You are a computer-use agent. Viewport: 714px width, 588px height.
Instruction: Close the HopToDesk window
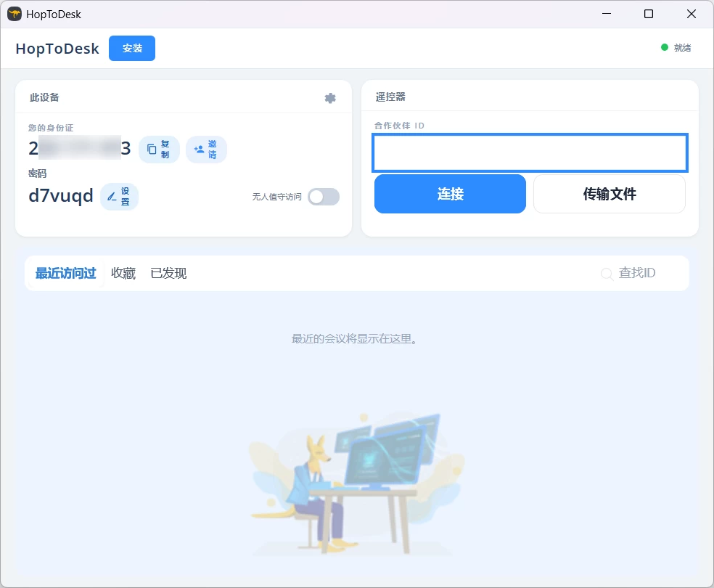[x=692, y=14]
